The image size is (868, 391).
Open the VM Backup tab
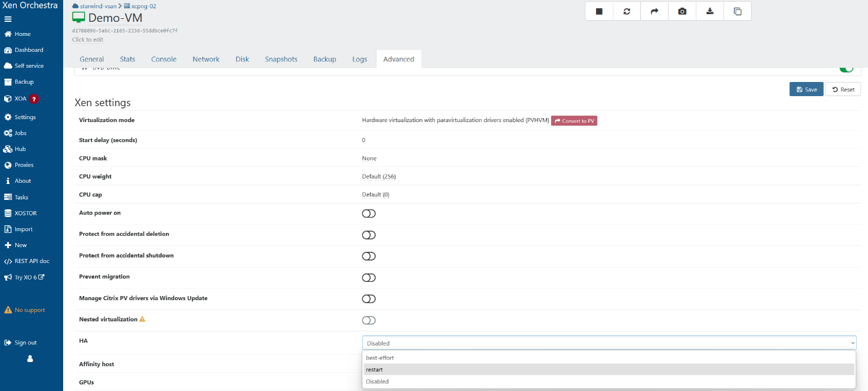[x=325, y=59]
